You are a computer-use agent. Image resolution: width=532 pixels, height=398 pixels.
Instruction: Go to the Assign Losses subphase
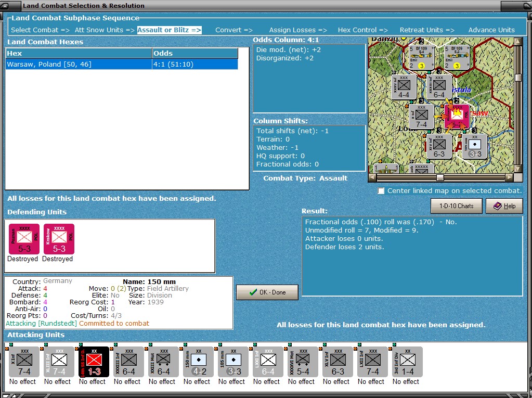(298, 30)
